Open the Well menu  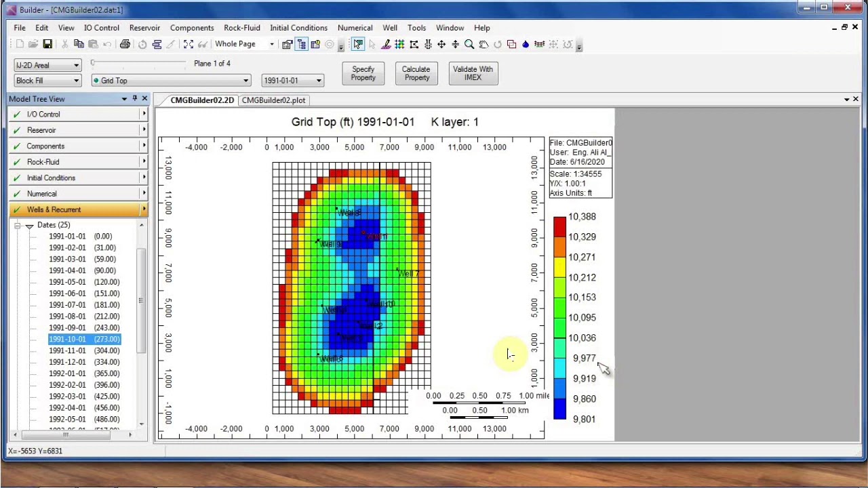pyautogui.click(x=390, y=28)
